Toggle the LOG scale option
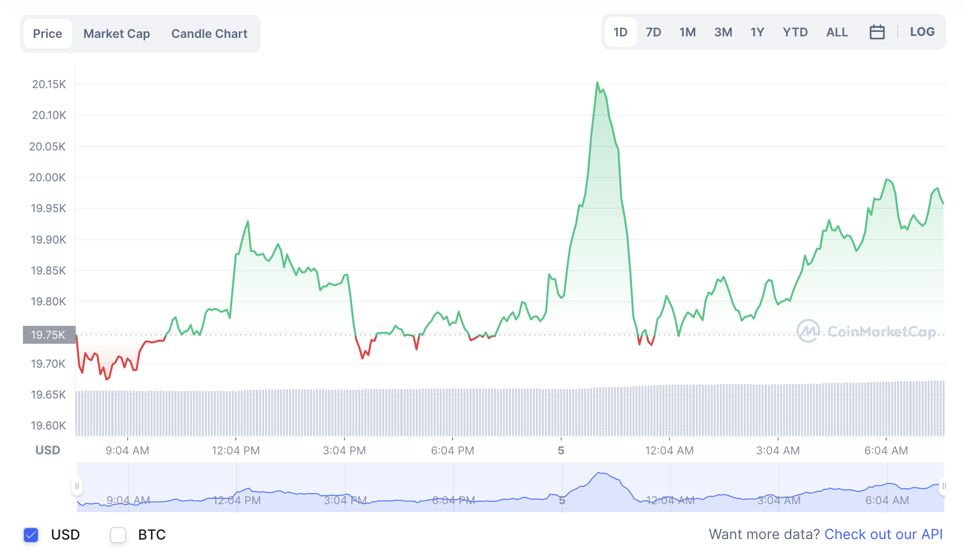This screenshot has height=560, width=963. pyautogui.click(x=922, y=32)
